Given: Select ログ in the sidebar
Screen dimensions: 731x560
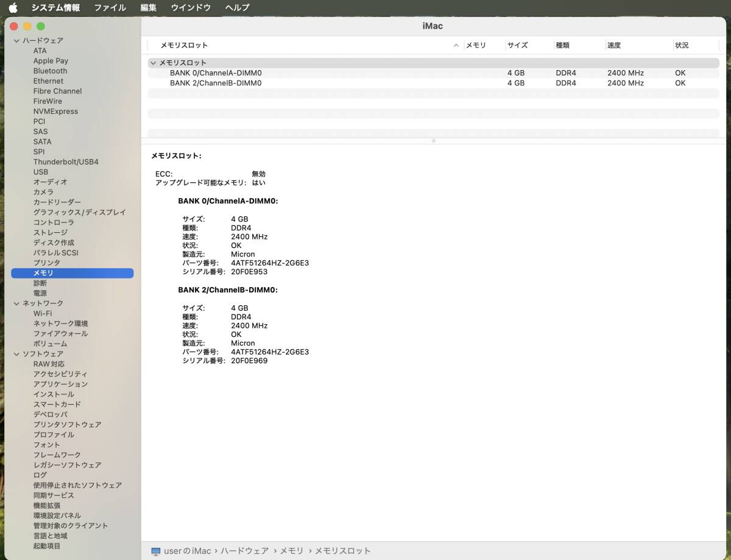Looking at the screenshot, I should pos(40,475).
